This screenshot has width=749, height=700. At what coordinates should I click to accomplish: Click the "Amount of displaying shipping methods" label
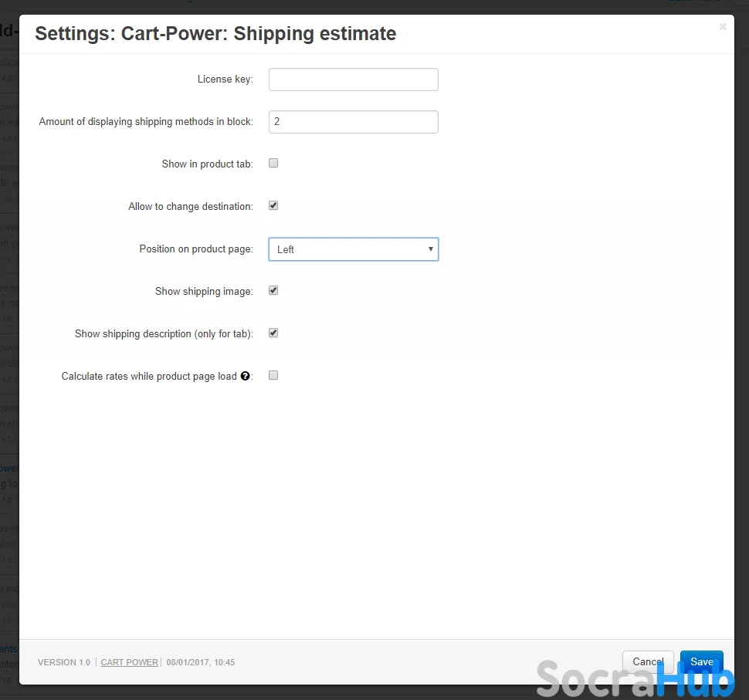[x=146, y=122]
